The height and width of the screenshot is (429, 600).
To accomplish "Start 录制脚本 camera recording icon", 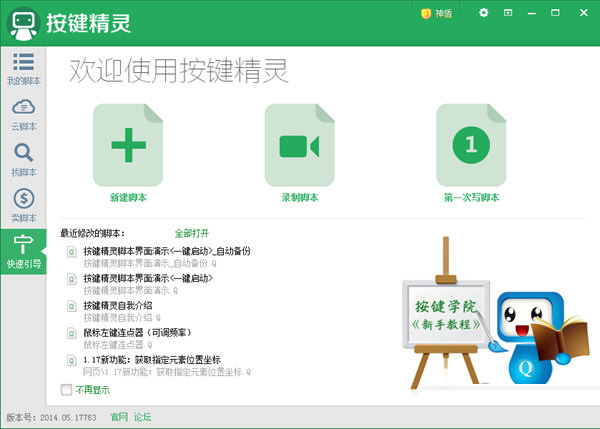I will (300, 145).
